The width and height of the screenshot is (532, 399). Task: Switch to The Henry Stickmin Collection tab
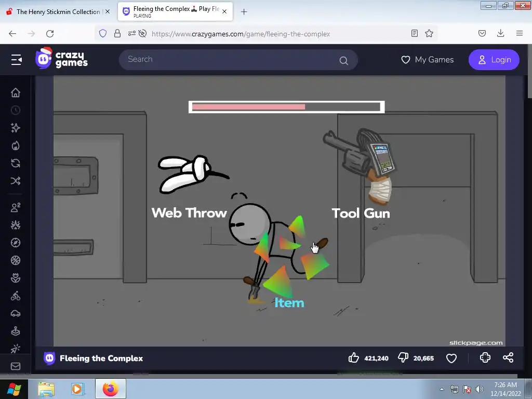pos(58,11)
